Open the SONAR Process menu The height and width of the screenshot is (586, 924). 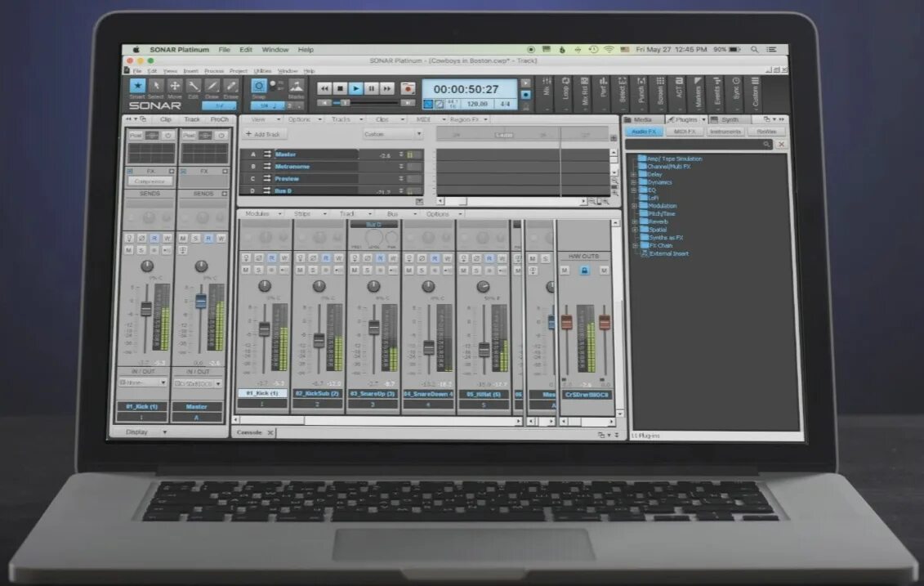click(214, 71)
